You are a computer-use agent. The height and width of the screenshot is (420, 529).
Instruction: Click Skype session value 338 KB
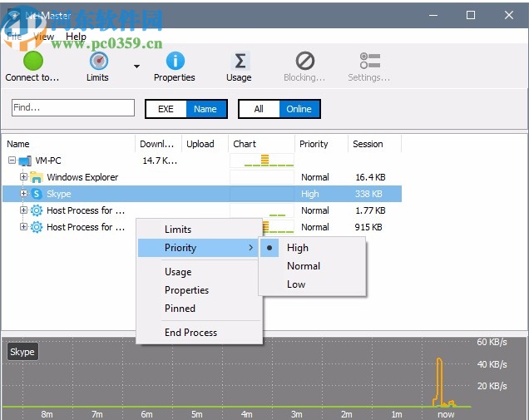368,194
